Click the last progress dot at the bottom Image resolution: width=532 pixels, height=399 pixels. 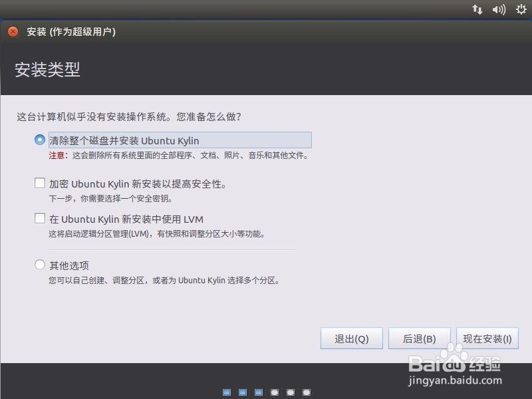click(x=307, y=392)
